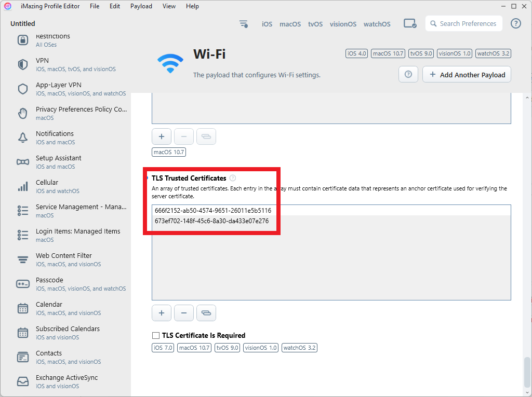Open the Payload menu
Screen dimensions: 532x397
[x=141, y=6]
